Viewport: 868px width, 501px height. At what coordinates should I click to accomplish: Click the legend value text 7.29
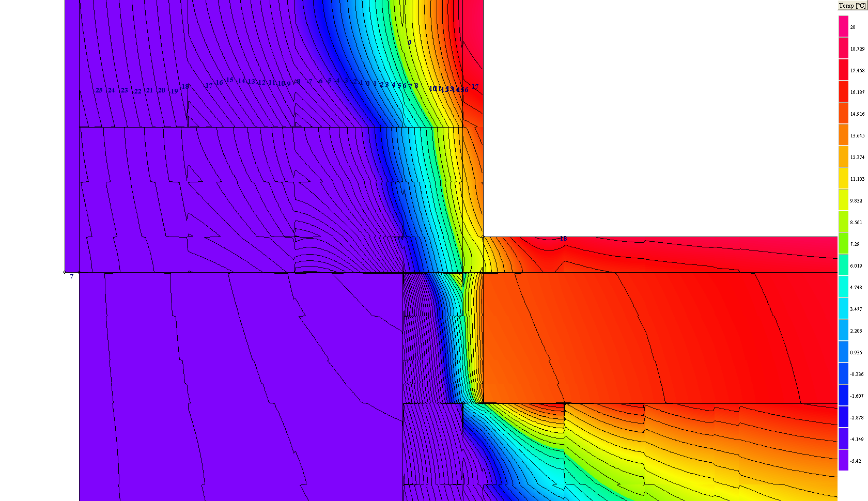pyautogui.click(x=855, y=244)
